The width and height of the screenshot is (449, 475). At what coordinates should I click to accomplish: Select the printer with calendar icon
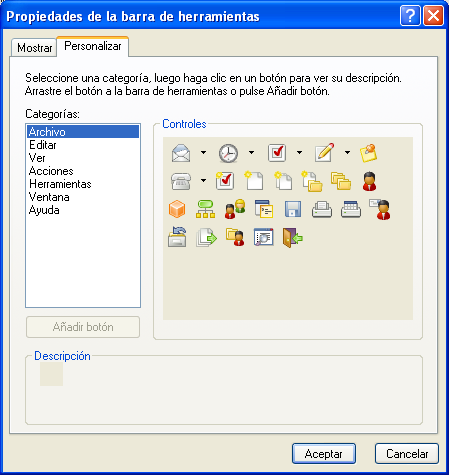tap(351, 209)
